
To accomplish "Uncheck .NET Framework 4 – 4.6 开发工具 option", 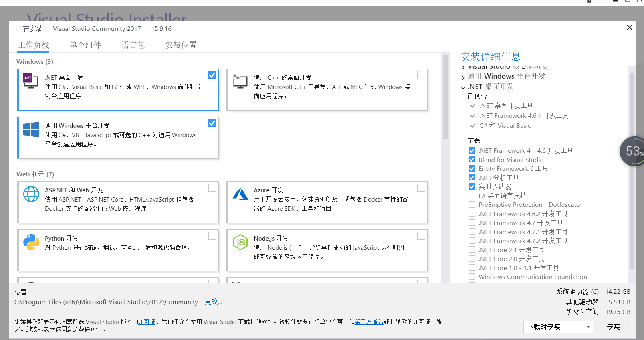I will 472,150.
